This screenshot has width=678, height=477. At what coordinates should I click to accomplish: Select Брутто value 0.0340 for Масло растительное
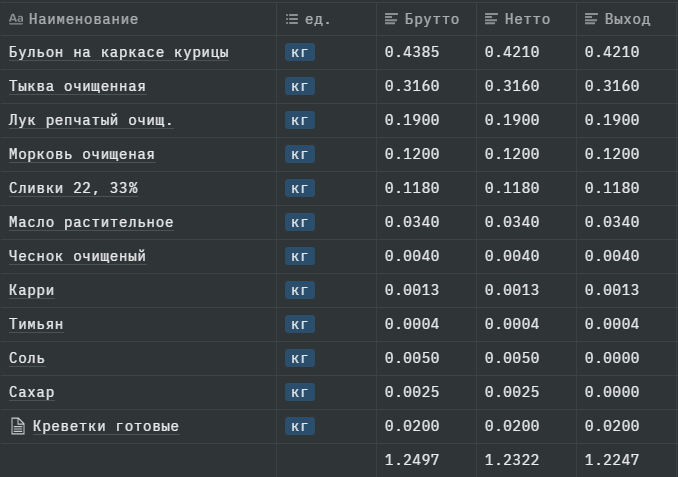[x=412, y=222]
